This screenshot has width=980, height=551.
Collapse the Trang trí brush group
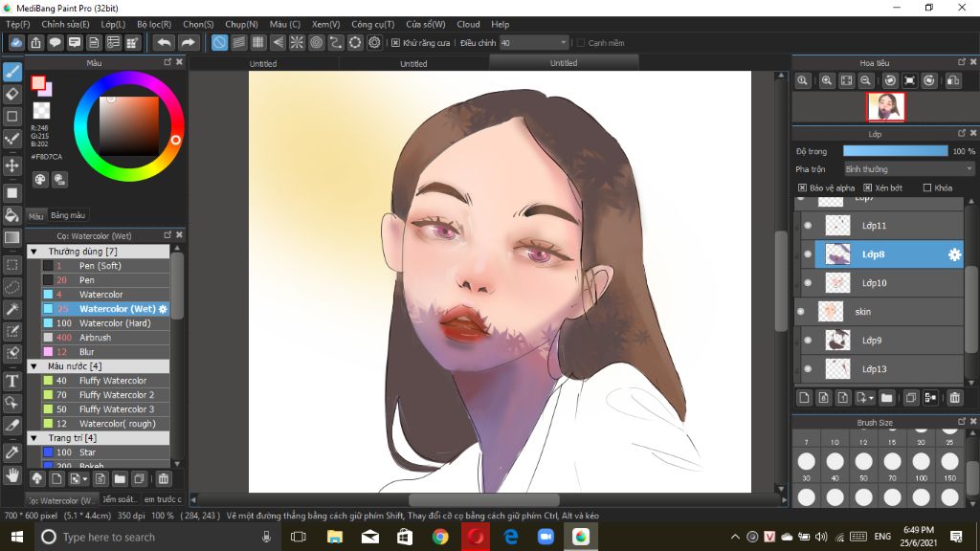pos(33,438)
